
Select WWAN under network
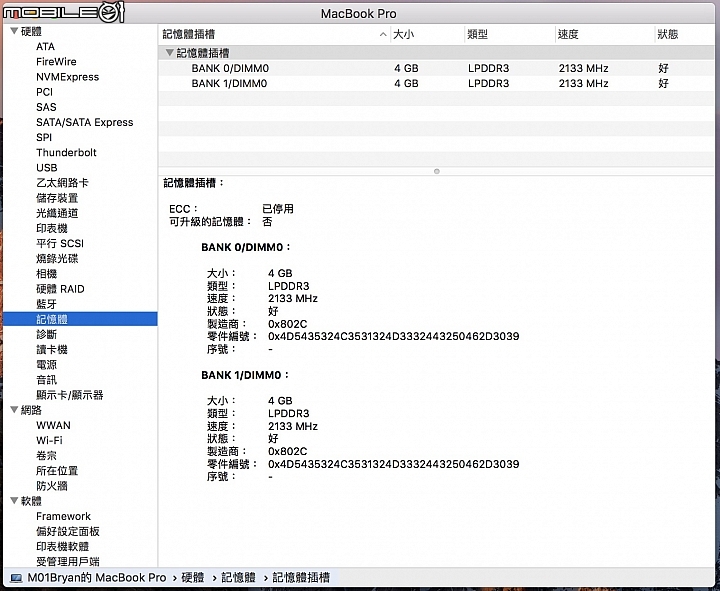(x=53, y=425)
